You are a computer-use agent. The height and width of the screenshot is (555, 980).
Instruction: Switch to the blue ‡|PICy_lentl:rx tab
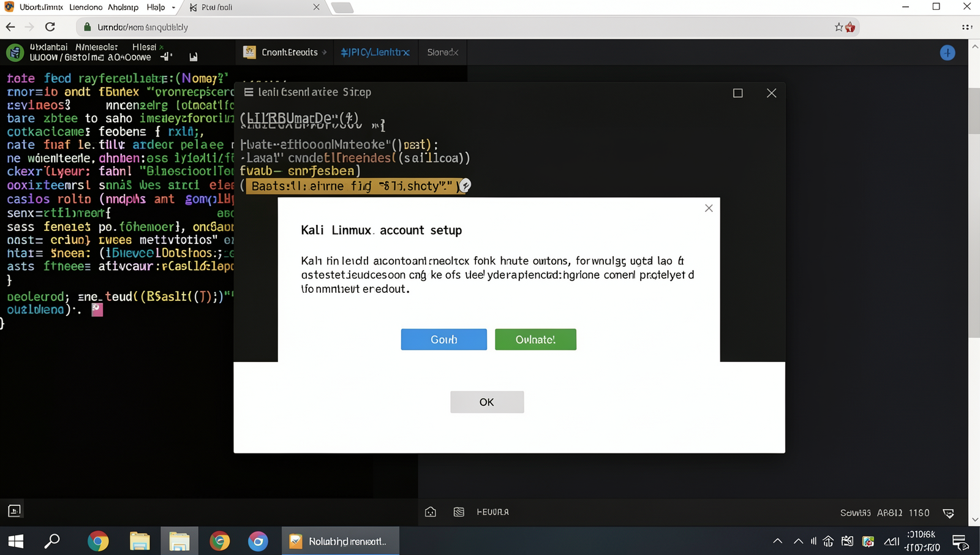click(375, 52)
